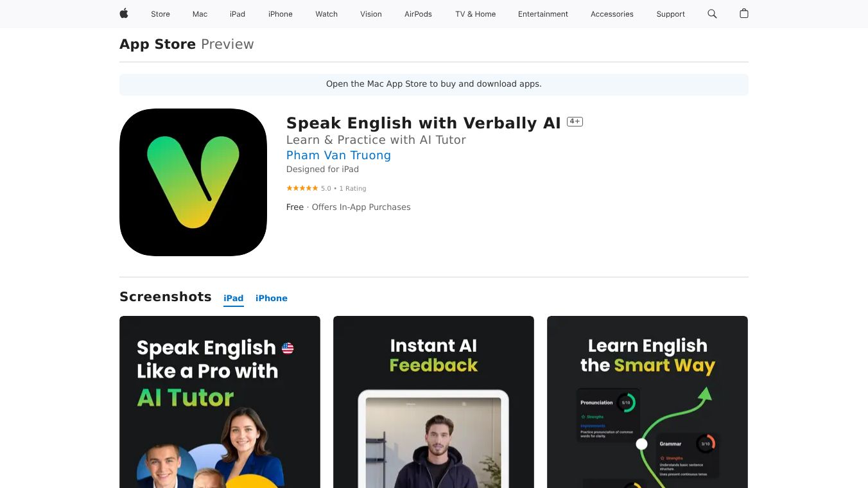
Task: Open developer Pham Van Truong link
Action: (338, 155)
